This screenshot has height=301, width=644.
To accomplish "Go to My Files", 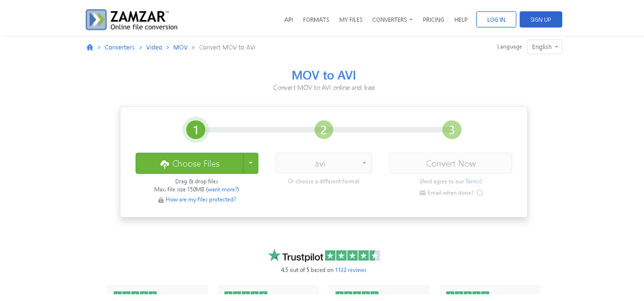I will (x=351, y=20).
